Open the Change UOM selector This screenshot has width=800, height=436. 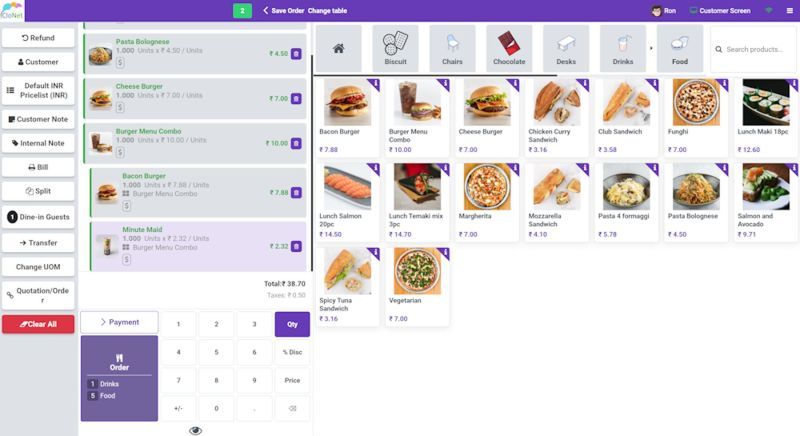(38, 267)
